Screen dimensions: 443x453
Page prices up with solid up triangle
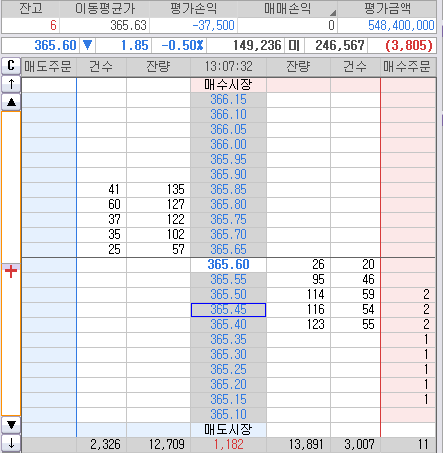point(11,102)
